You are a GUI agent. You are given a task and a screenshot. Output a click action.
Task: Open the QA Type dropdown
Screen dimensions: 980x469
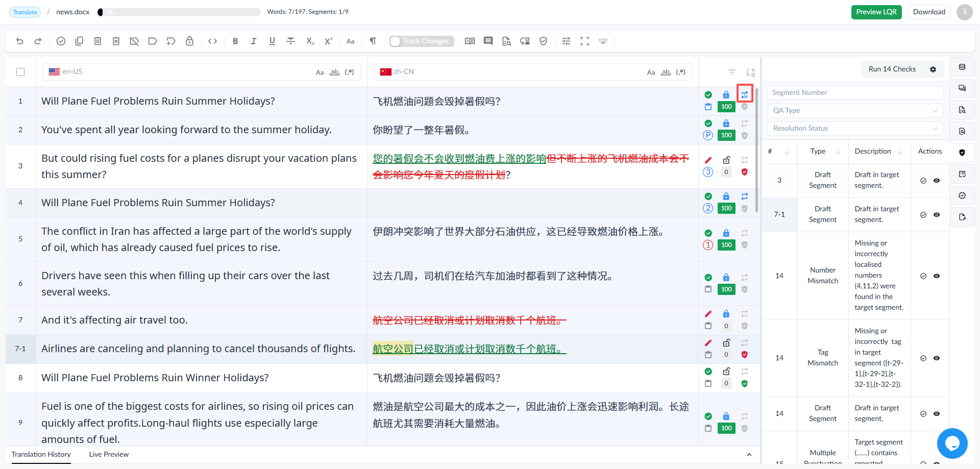[x=855, y=110]
